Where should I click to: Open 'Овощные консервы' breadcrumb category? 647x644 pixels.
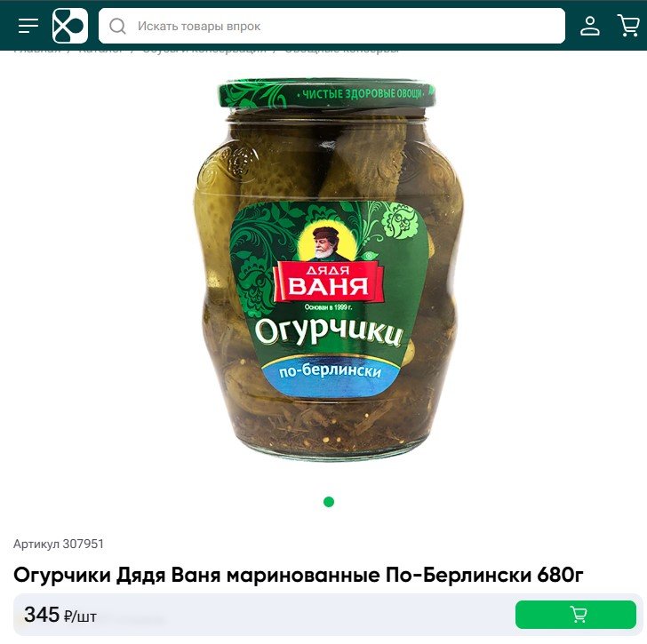tap(341, 51)
